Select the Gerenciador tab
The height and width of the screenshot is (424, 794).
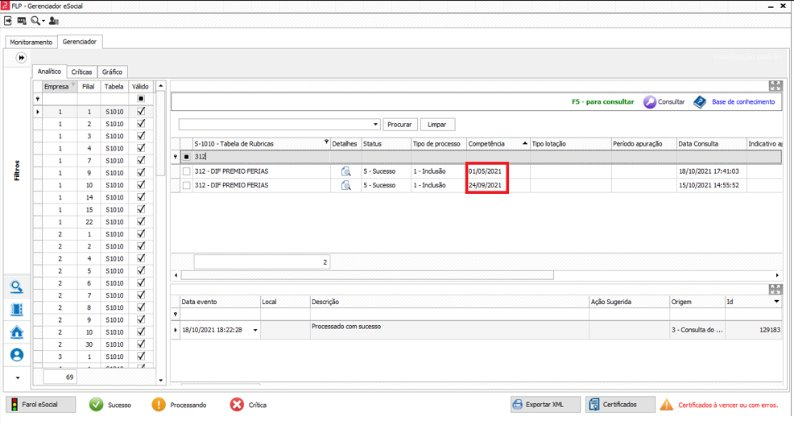[80, 42]
